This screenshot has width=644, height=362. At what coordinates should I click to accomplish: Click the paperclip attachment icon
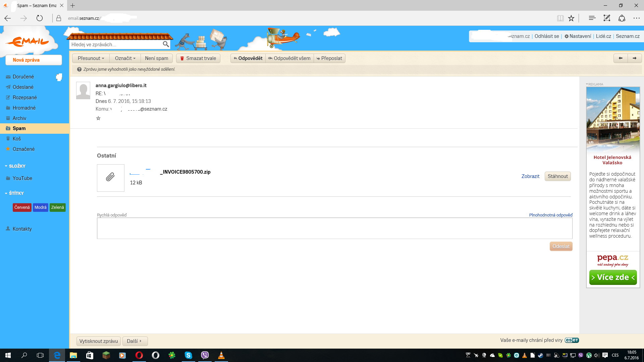pyautogui.click(x=110, y=177)
